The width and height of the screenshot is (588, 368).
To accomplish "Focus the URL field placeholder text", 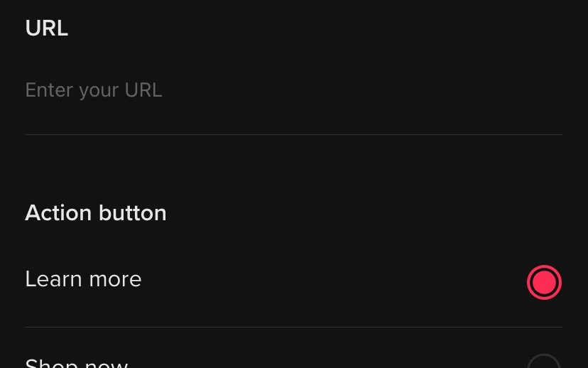I will coord(94,90).
